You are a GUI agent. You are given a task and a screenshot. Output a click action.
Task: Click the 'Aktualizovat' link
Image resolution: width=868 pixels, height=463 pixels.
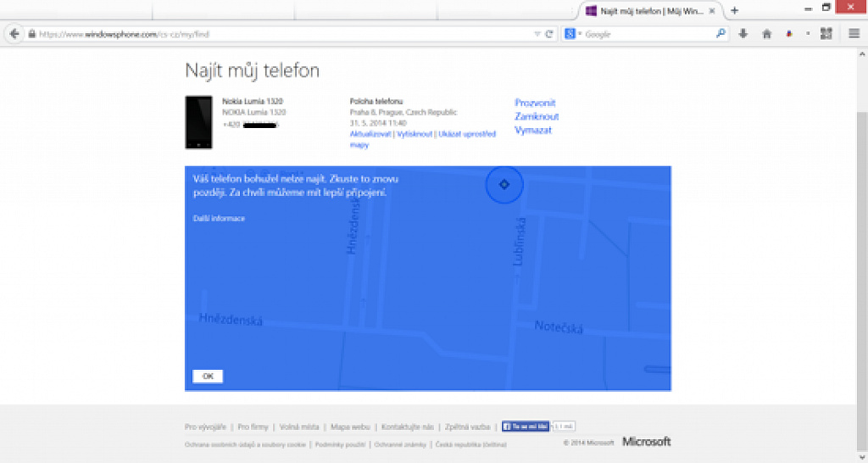(x=370, y=134)
